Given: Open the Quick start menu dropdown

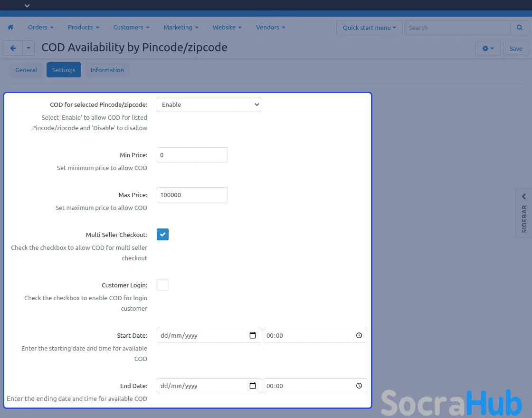Looking at the screenshot, I should [369, 28].
